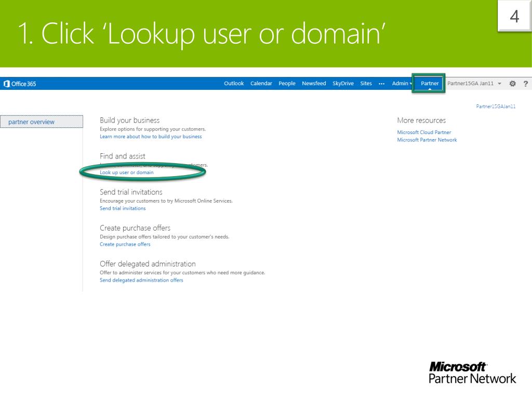The width and height of the screenshot is (532, 399).
Task: Open the Microsoft Cloud Partner link
Action: coord(424,132)
